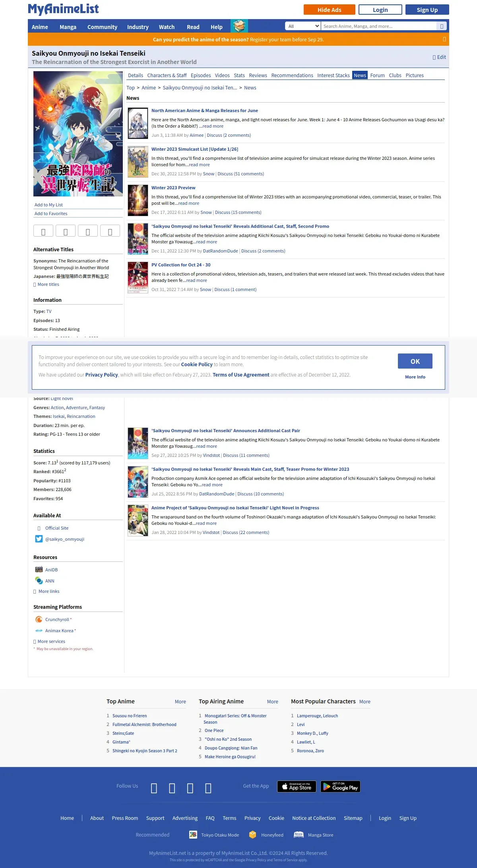Click Discuss (51 comments) link
This screenshot has width=477, height=868.
(x=240, y=174)
